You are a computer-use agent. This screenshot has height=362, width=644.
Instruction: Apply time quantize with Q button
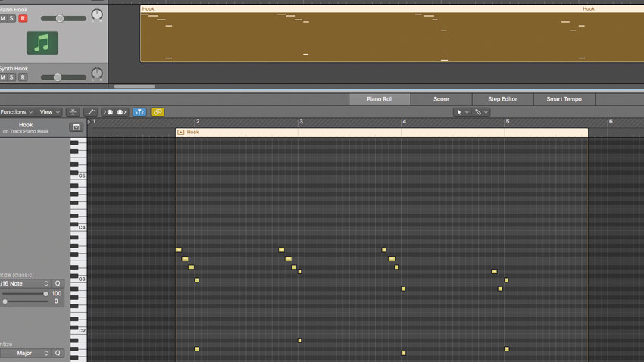(58, 283)
